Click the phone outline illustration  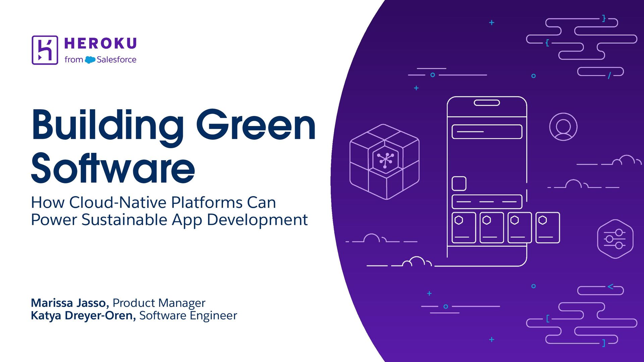click(x=487, y=181)
